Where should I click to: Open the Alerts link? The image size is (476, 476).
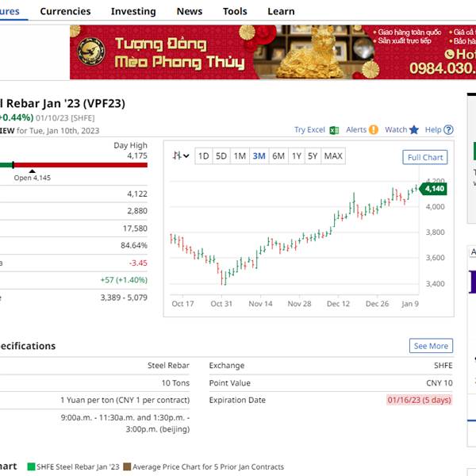[356, 130]
